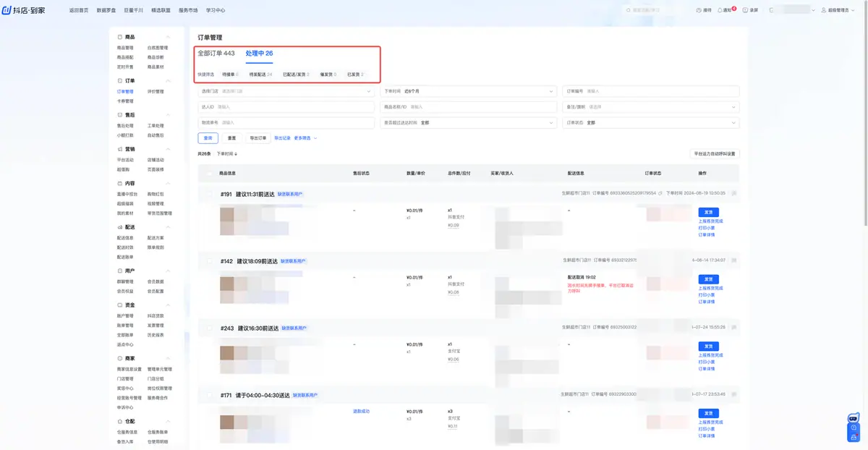Focus the 达人ID input field
Viewport: 868px width, 450px height.
[286, 107]
